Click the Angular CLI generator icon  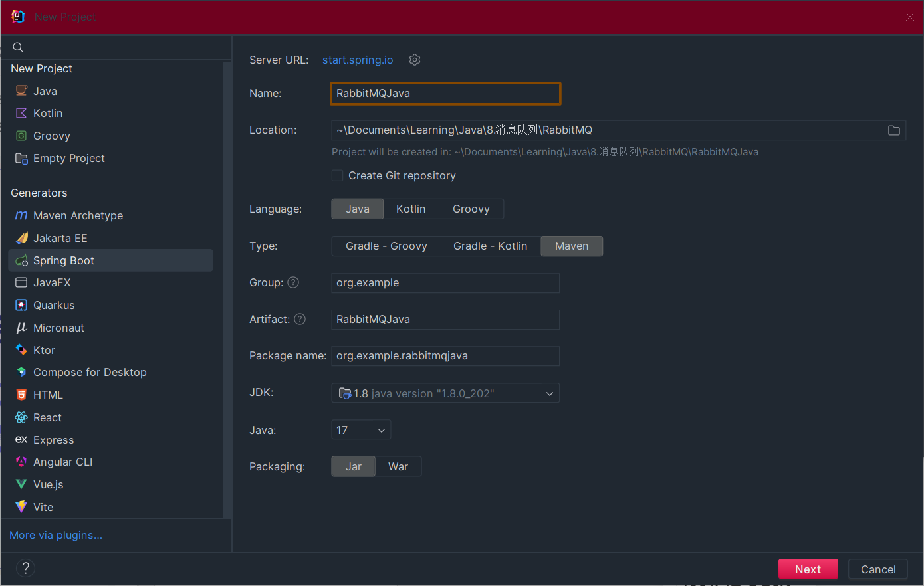(21, 462)
